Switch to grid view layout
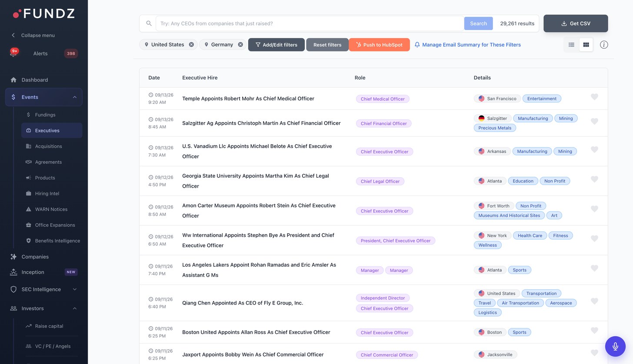 [x=586, y=45]
